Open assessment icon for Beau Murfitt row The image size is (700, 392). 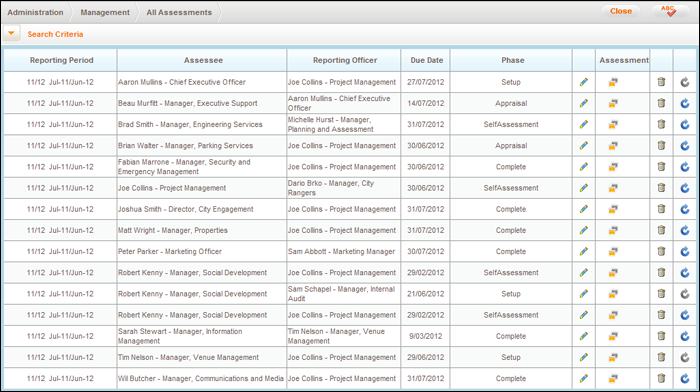613,103
